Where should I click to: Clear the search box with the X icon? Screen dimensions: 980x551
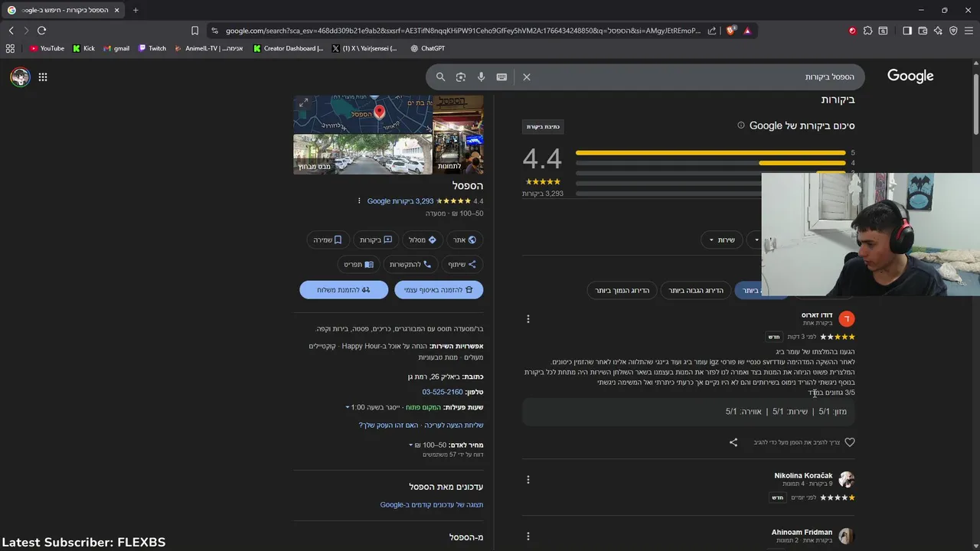click(527, 77)
